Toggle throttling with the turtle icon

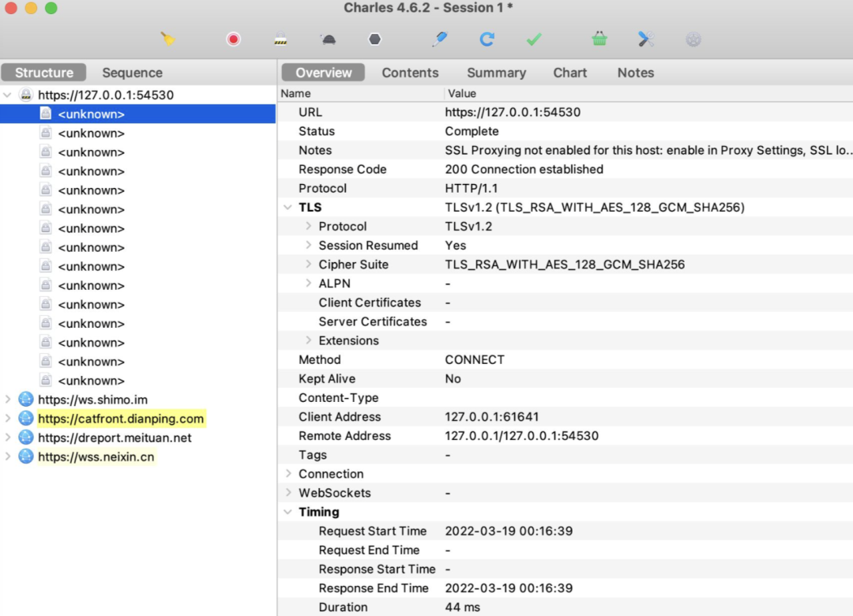(328, 39)
